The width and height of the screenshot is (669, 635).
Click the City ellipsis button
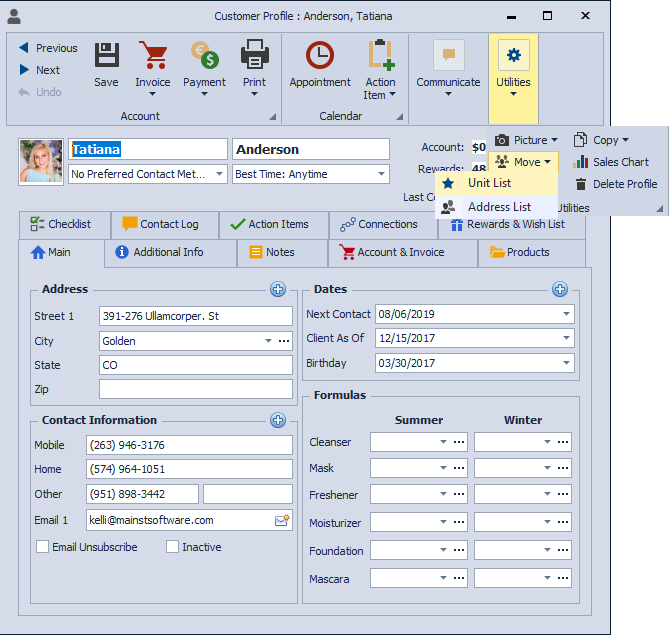[284, 341]
